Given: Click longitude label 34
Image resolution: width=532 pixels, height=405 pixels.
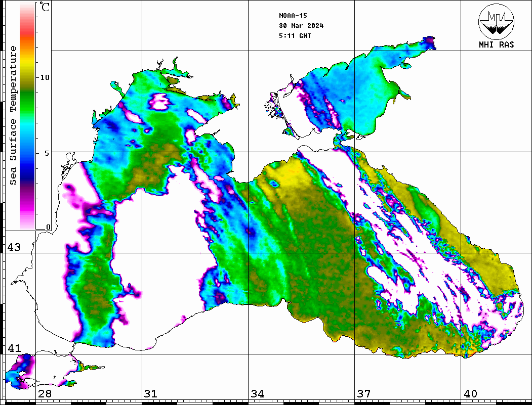Looking at the screenshot, I should [257, 394].
